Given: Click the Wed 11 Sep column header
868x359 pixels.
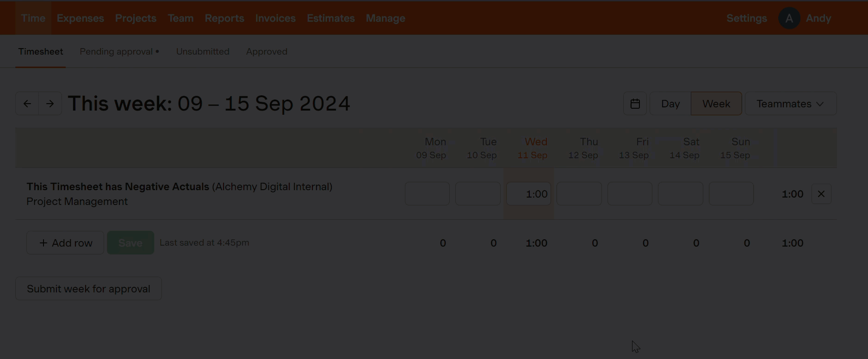Looking at the screenshot, I should 533,148.
